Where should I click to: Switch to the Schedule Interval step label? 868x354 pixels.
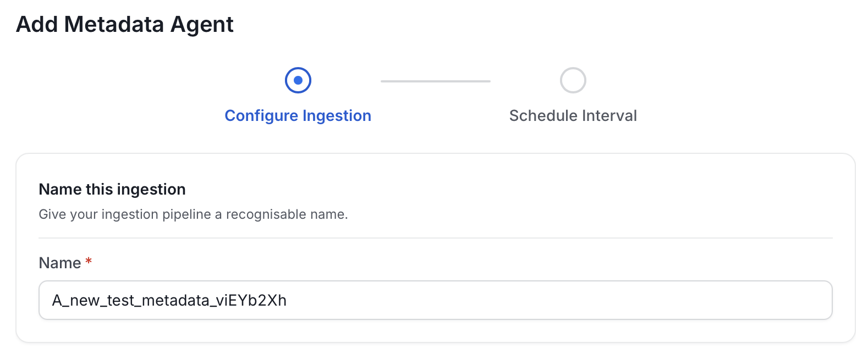click(573, 115)
